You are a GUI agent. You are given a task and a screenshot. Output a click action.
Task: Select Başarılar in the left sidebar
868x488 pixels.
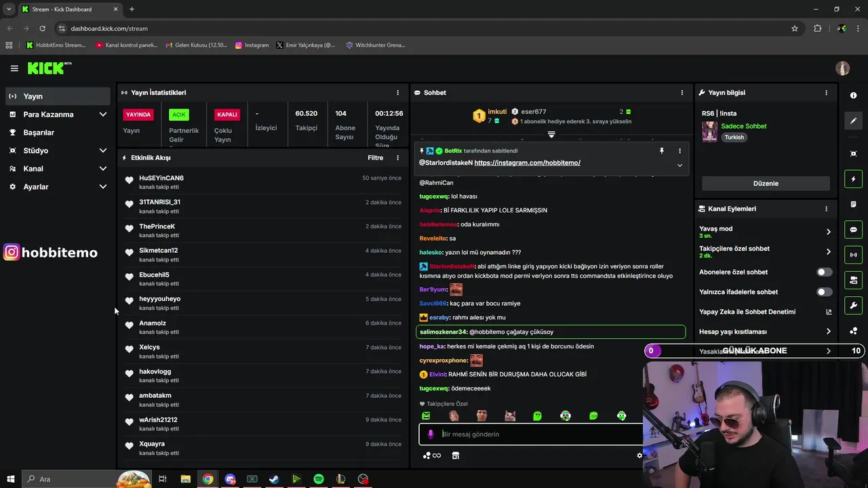58,132
